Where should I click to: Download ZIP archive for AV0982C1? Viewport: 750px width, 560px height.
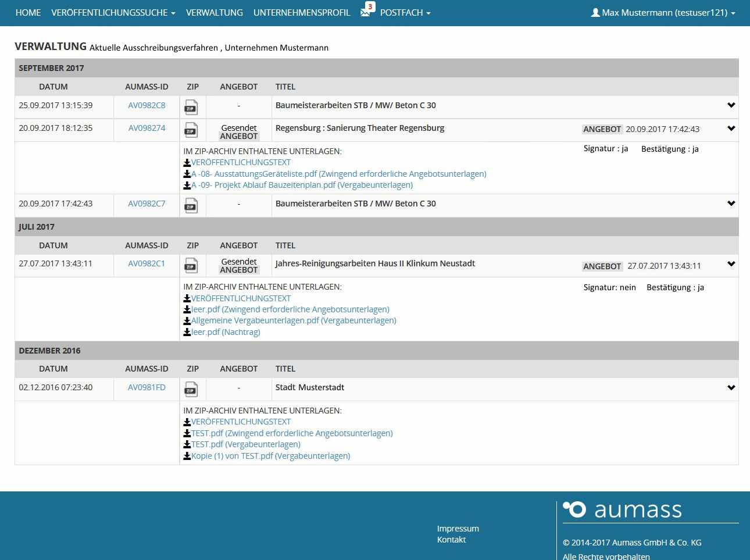tap(191, 266)
